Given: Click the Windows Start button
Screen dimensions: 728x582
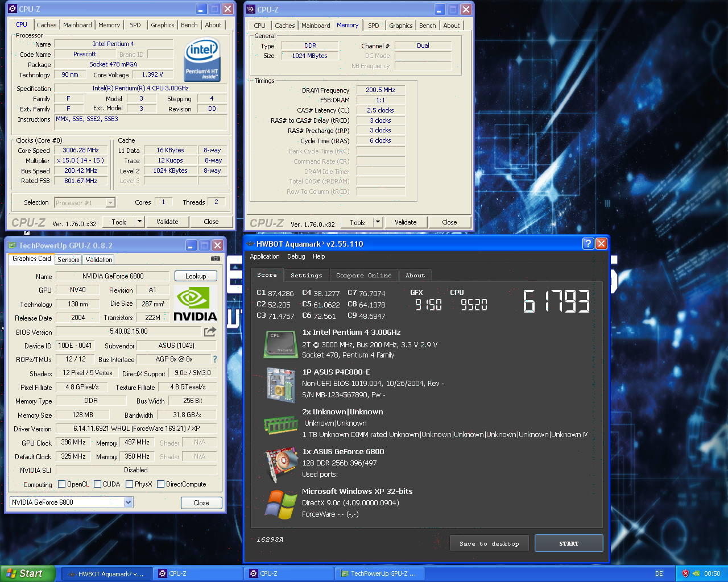Looking at the screenshot, I should click(27, 573).
